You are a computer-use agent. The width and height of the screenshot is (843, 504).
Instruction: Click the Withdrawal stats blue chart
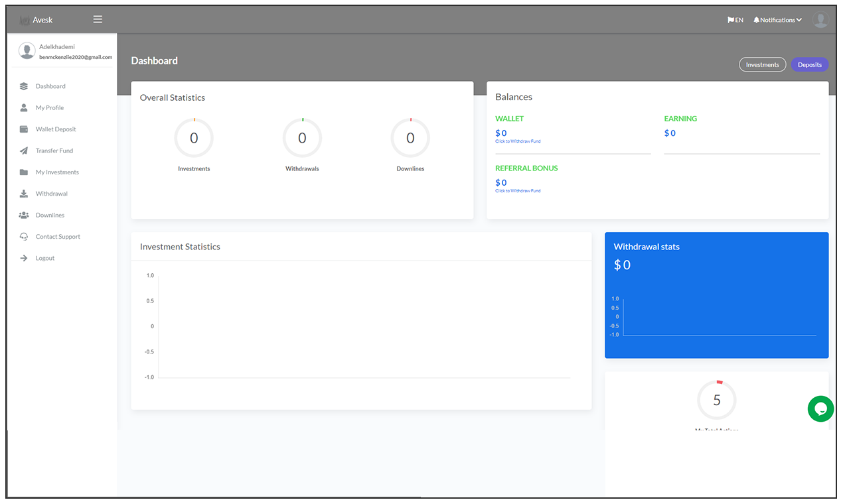pyautogui.click(x=720, y=318)
